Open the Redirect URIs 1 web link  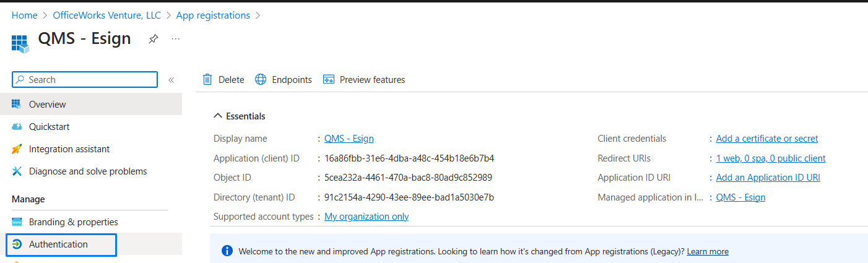click(771, 158)
